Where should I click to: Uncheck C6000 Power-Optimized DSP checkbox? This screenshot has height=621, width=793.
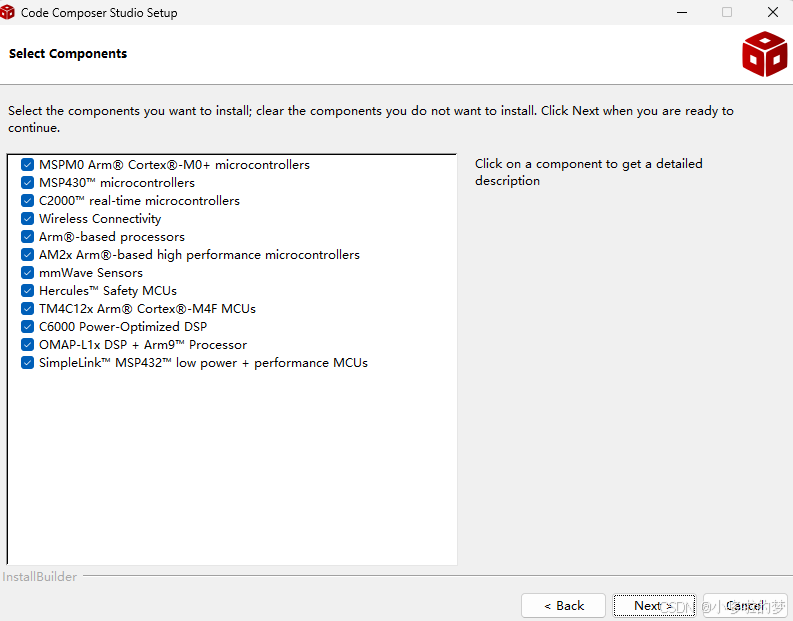(27, 327)
